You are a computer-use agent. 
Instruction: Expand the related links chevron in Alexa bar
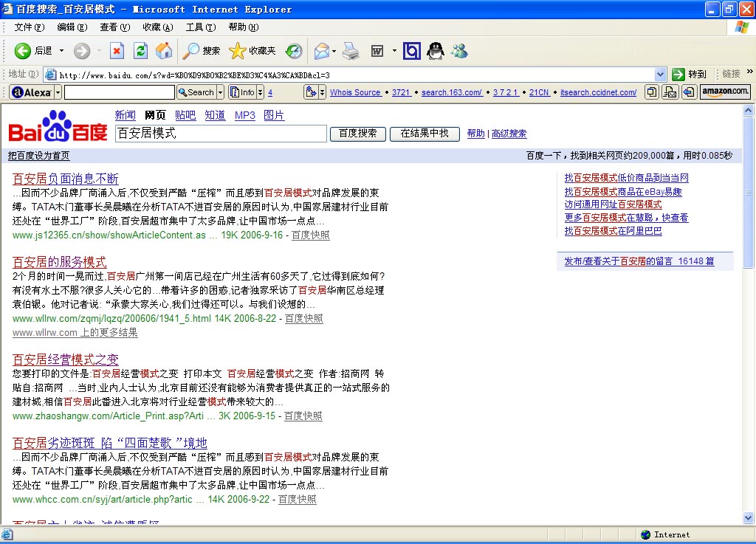pyautogui.click(x=322, y=92)
